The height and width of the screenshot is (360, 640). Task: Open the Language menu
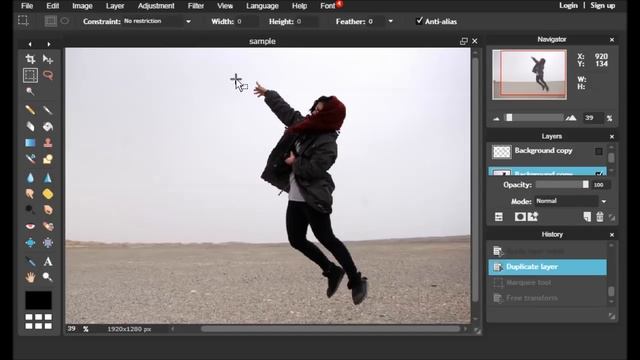click(x=262, y=6)
